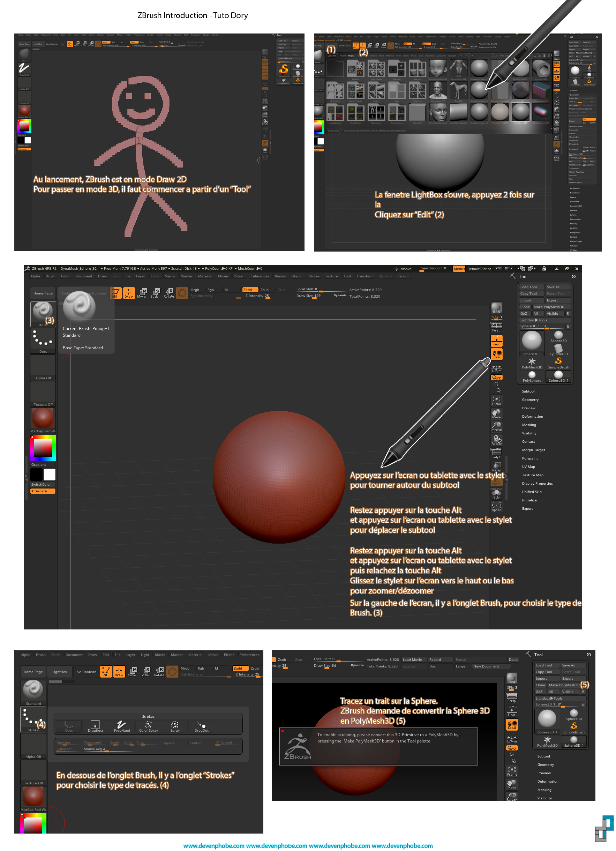The height and width of the screenshot is (851, 616).
Task: Pick a hue in the ZBrush 4R8 P2 window color picker
Action: tap(43, 448)
